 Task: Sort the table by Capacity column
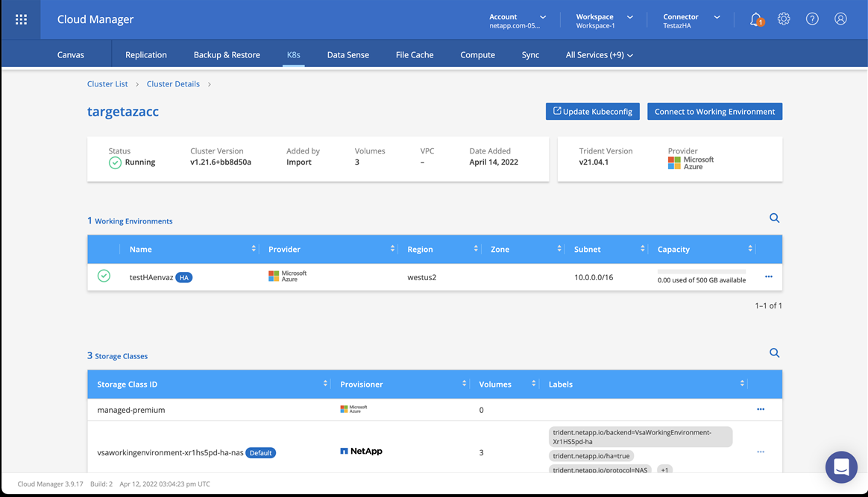tap(749, 249)
